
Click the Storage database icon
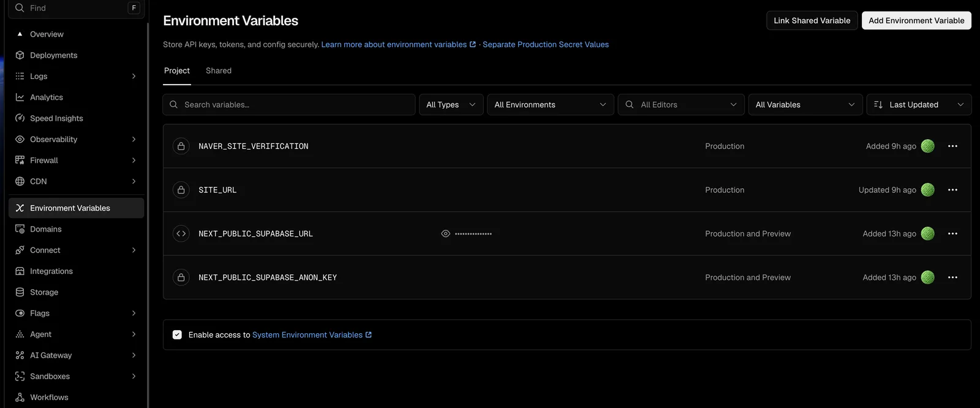(20, 292)
